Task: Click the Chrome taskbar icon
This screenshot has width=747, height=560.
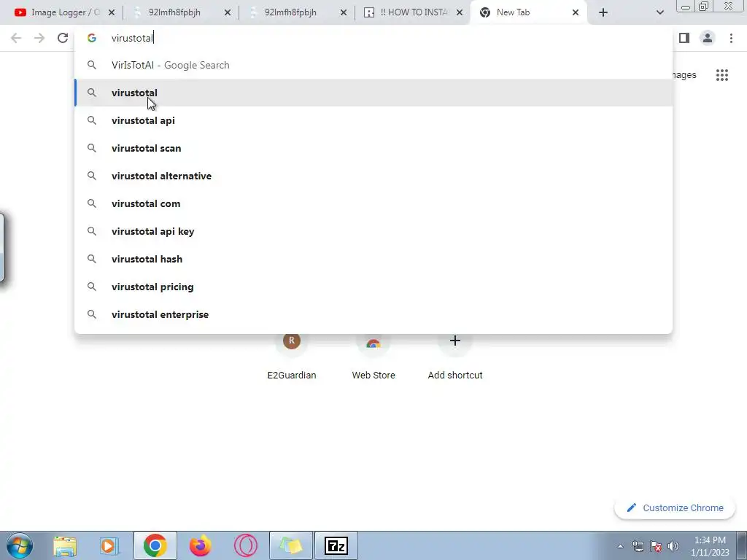Action: tap(155, 545)
